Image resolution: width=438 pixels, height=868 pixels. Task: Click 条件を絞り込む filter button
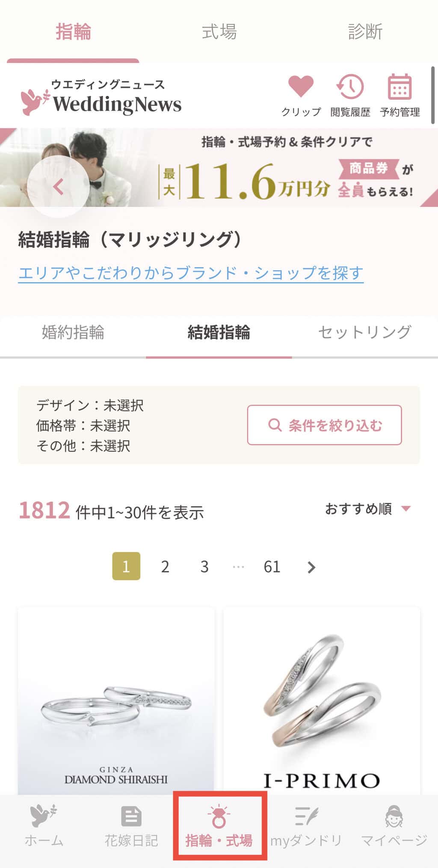click(324, 425)
